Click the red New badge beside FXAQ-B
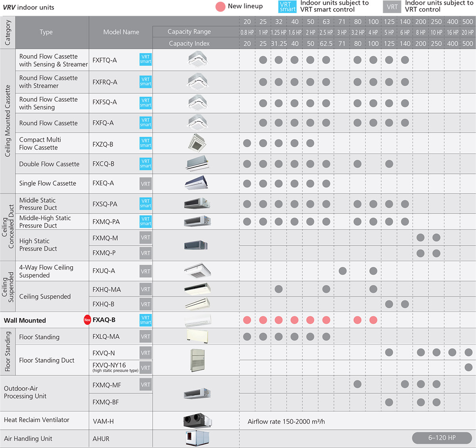 pos(87,320)
